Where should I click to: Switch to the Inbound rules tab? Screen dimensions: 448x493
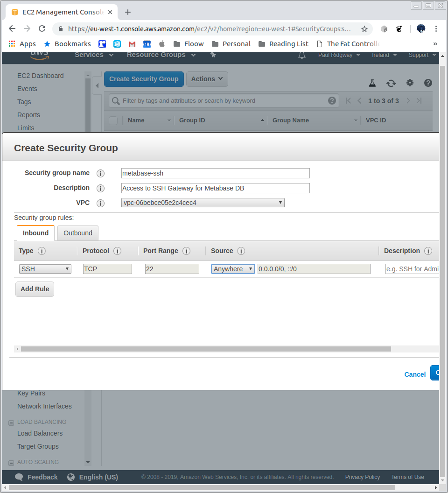point(35,233)
